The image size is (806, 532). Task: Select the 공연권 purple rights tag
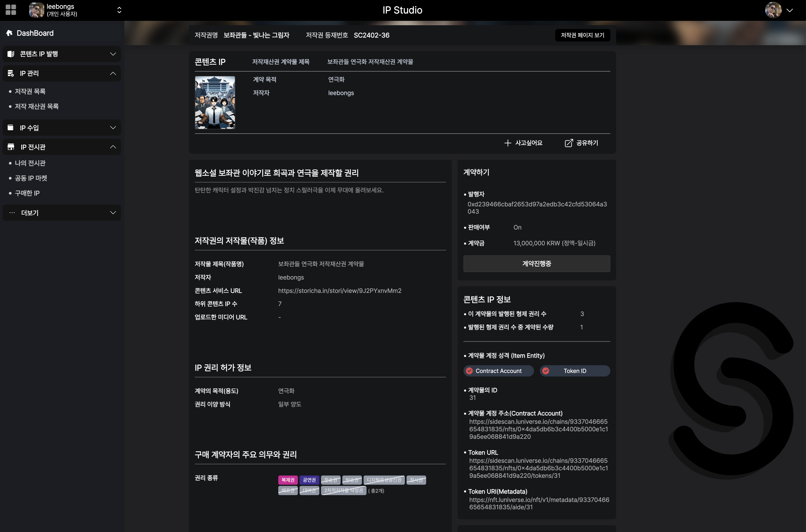(x=309, y=480)
